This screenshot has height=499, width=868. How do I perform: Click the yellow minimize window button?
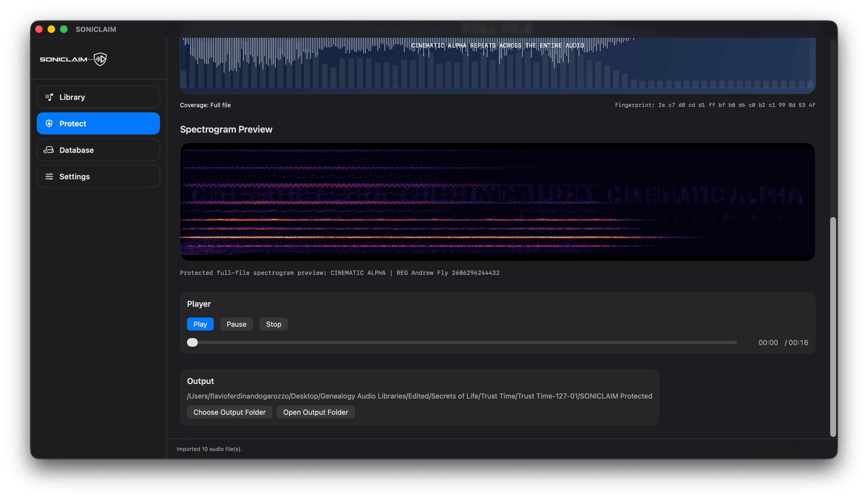(x=51, y=29)
